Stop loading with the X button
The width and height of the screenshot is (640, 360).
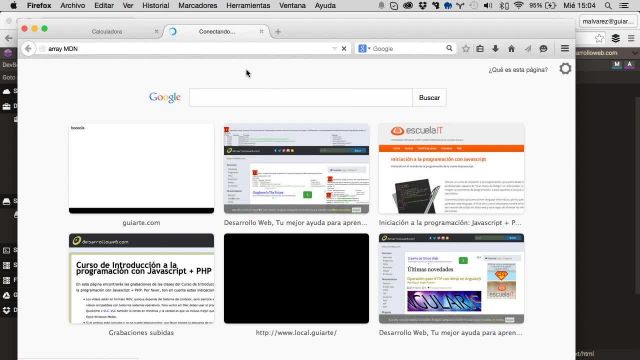pyautogui.click(x=344, y=49)
